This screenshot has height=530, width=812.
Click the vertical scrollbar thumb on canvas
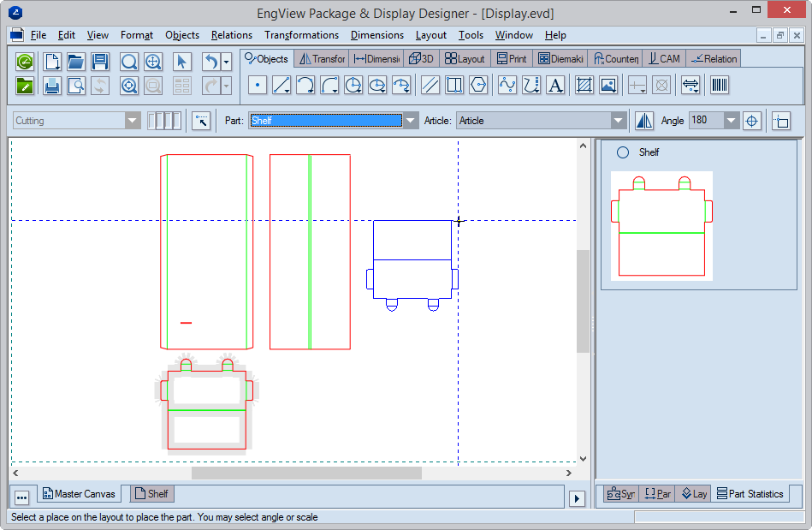(583, 301)
